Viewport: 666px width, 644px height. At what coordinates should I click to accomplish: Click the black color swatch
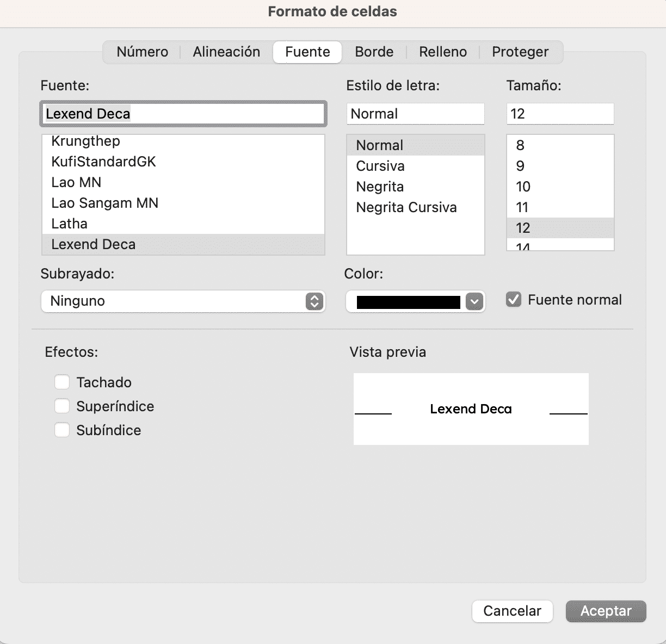click(x=408, y=301)
